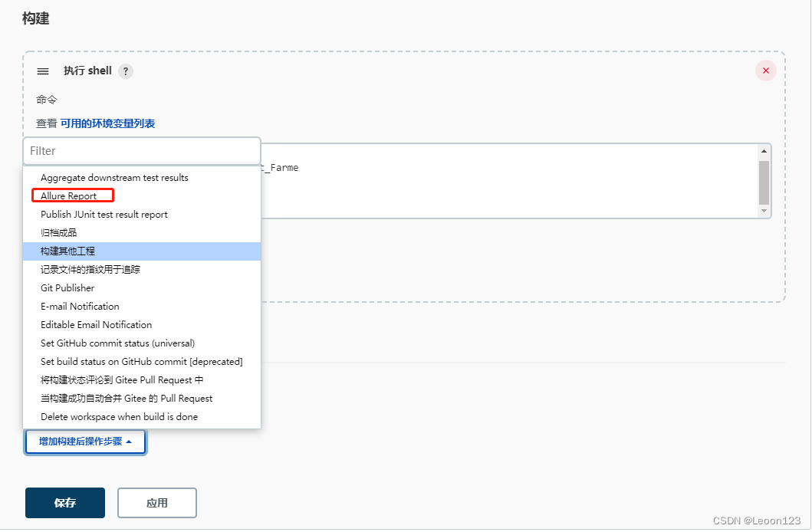This screenshot has height=532, width=812.
Task: Select 记录文件的指纹用于追踪 option
Action: coord(141,270)
